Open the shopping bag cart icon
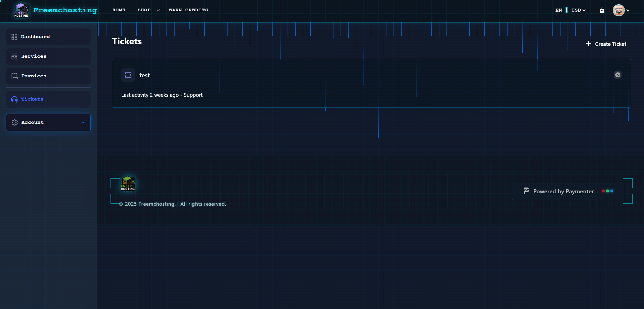The height and width of the screenshot is (309, 644). point(602,10)
